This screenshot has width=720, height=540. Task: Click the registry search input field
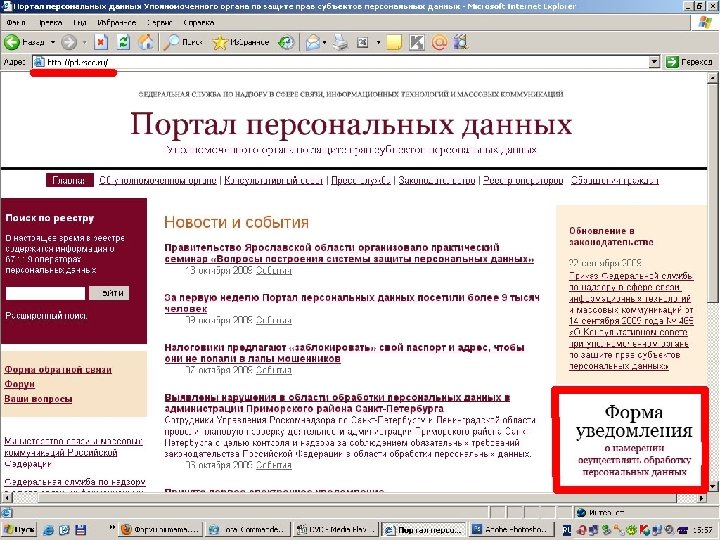tap(45, 293)
